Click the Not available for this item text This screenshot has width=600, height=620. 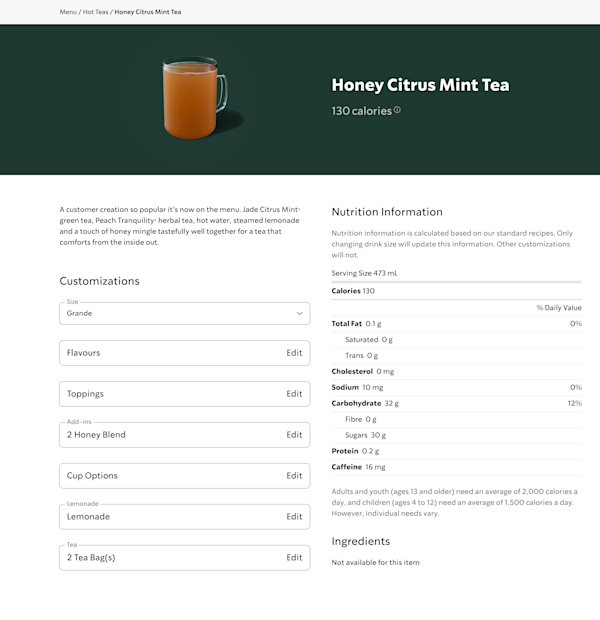tap(375, 562)
